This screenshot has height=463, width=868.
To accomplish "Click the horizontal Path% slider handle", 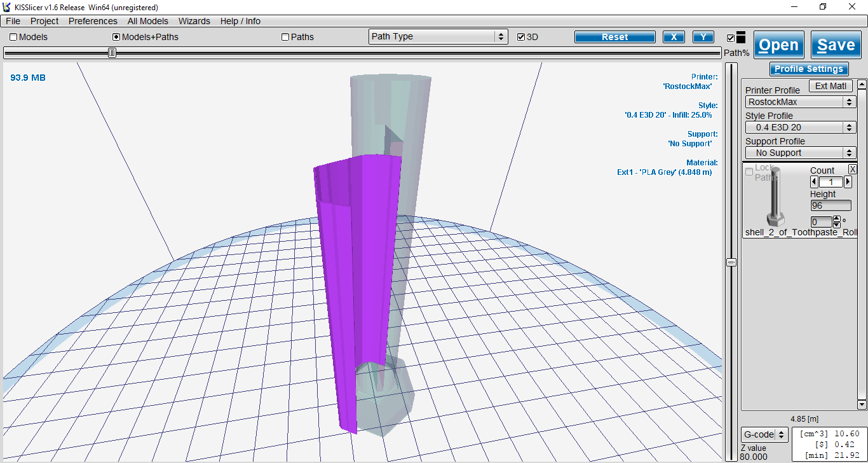I will pos(112,53).
